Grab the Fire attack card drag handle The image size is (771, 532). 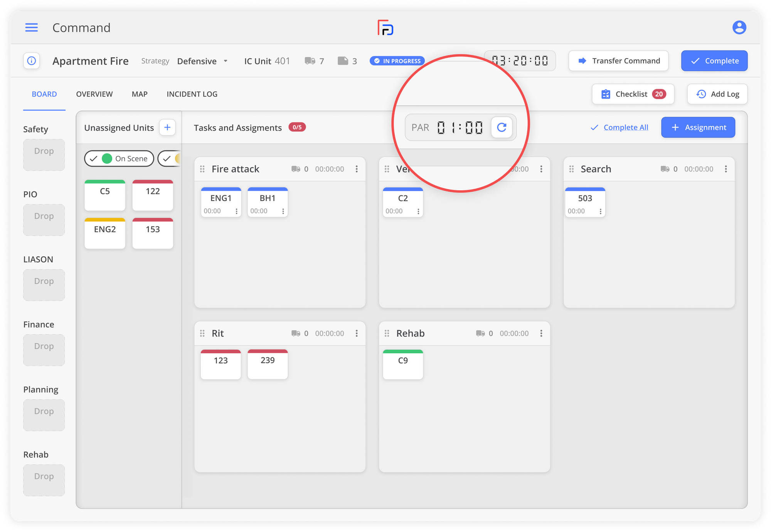pyautogui.click(x=202, y=169)
